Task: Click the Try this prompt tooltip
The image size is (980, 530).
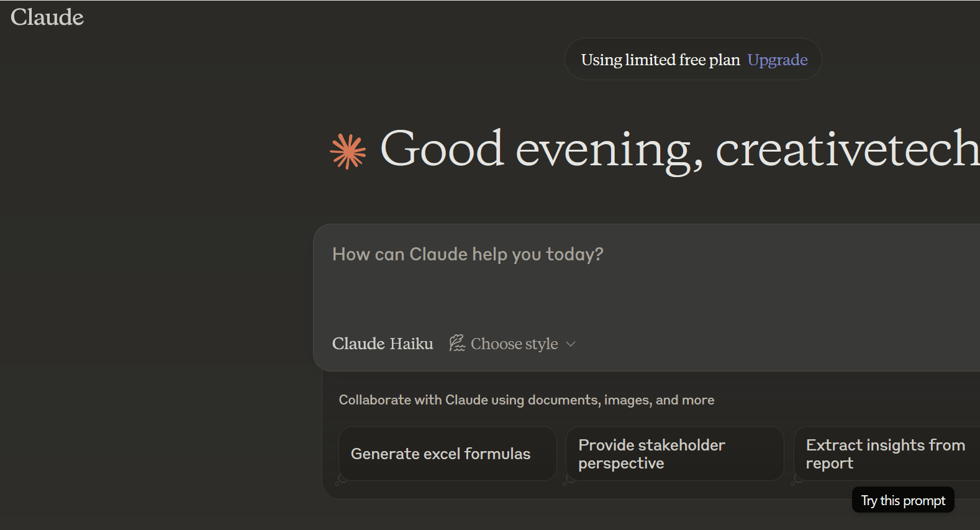Action: coord(903,500)
